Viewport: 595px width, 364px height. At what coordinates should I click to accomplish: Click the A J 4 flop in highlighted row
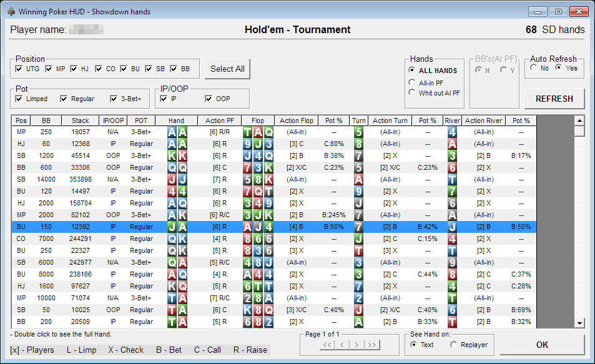tap(258, 227)
